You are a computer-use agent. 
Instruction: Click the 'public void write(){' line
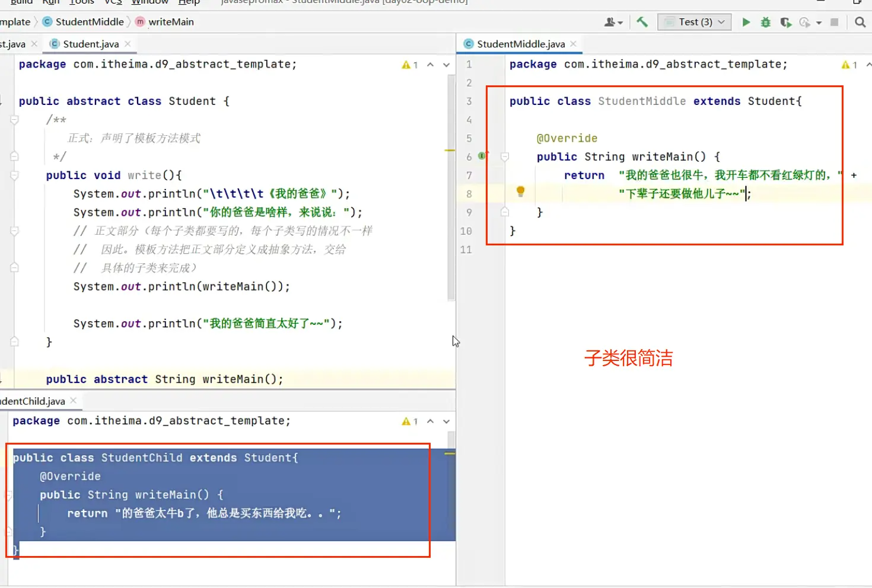[x=114, y=175]
